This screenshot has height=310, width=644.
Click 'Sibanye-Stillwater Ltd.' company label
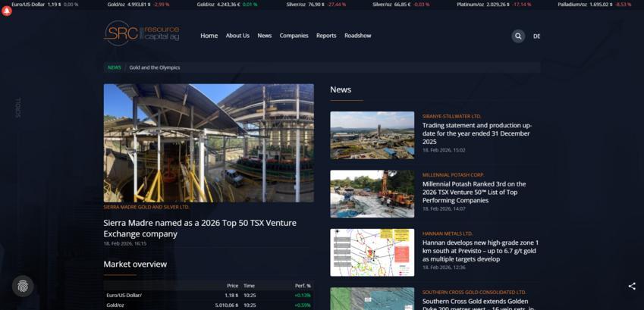pyautogui.click(x=452, y=116)
